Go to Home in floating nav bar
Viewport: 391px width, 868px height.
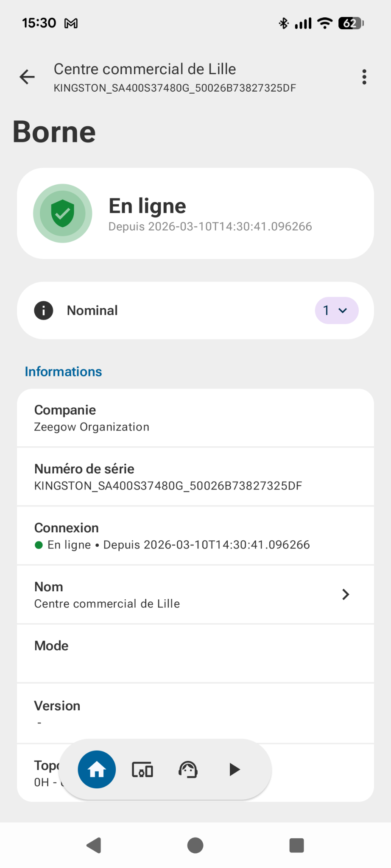tap(97, 769)
